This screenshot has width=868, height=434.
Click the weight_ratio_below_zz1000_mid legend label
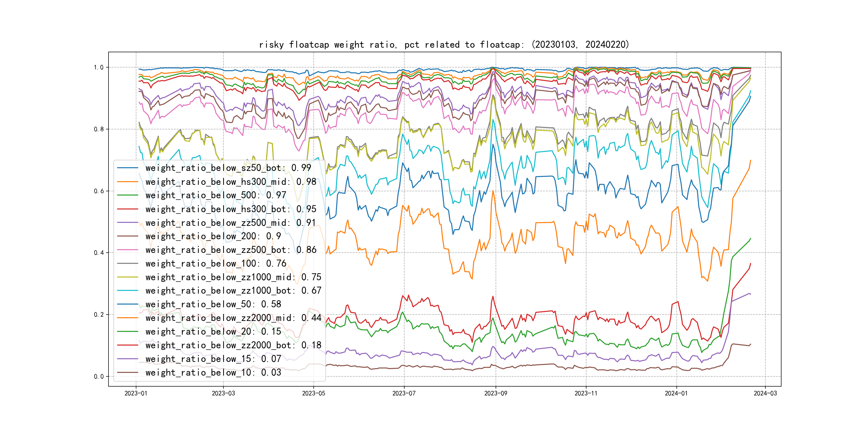tap(233, 277)
